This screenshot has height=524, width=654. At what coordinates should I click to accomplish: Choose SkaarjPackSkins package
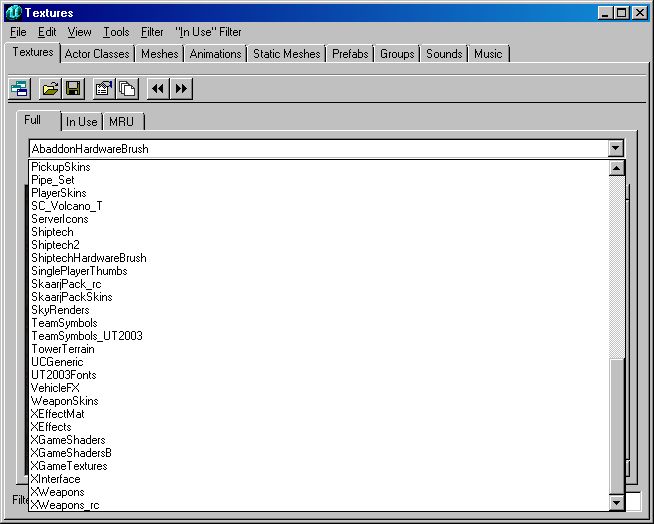pos(319,297)
